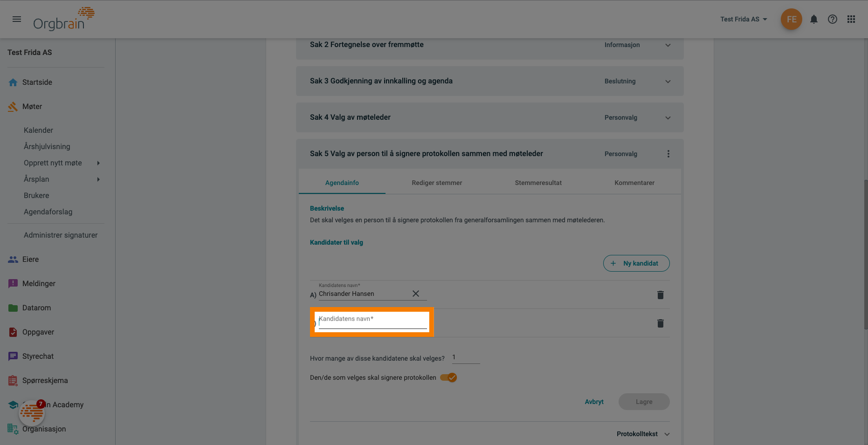Open the Test Frida AS company dropdown
Screen dimensions: 868x445
[744, 19]
